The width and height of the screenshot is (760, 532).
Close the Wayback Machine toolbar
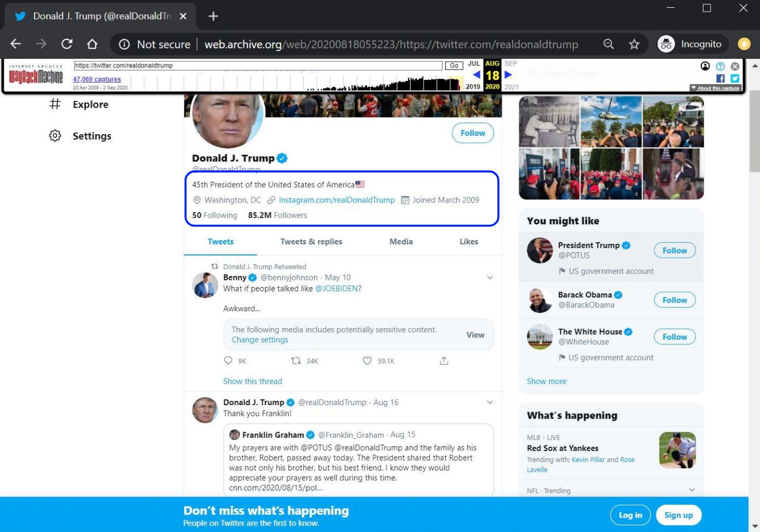(x=735, y=66)
